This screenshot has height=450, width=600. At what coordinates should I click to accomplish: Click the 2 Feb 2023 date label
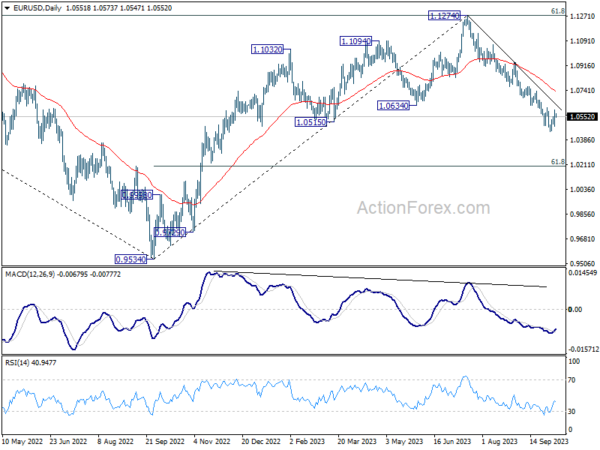pos(307,442)
